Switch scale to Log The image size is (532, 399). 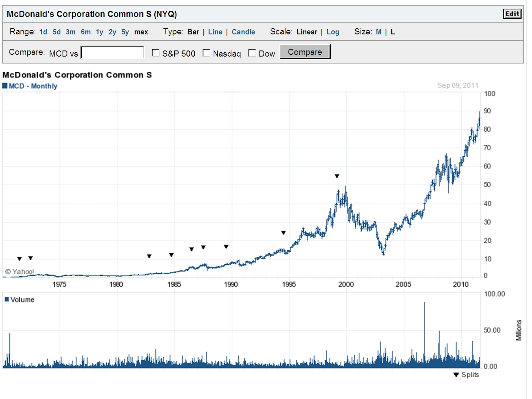click(333, 32)
